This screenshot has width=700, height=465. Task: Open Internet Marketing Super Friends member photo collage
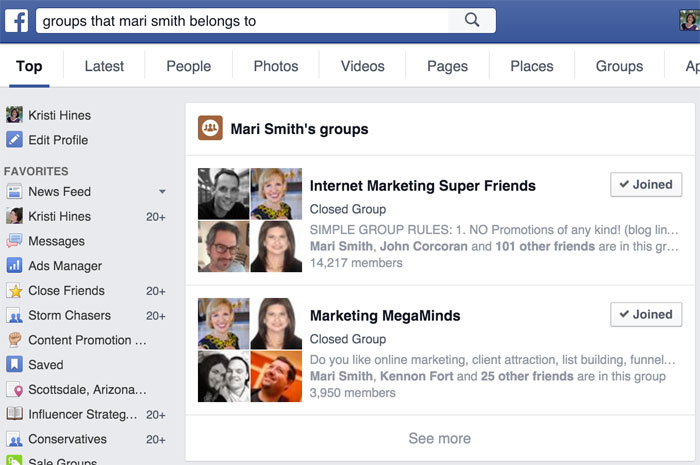250,220
